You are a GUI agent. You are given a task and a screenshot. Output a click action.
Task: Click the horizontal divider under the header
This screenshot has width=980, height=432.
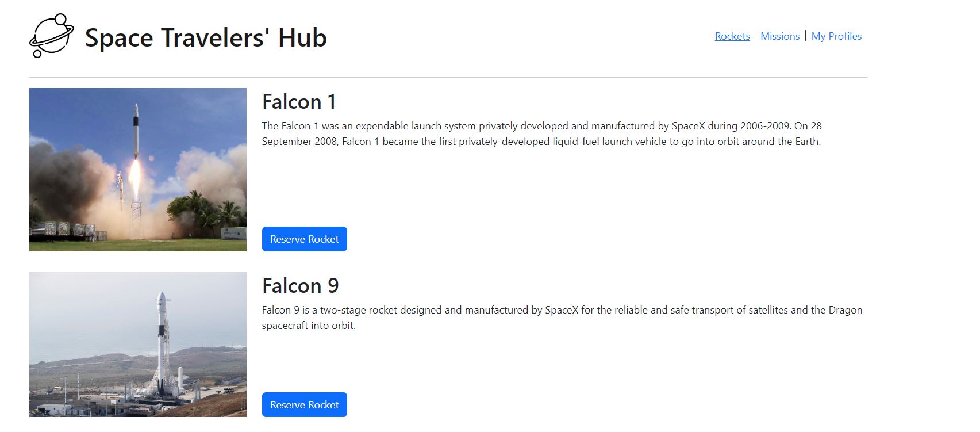pyautogui.click(x=448, y=77)
